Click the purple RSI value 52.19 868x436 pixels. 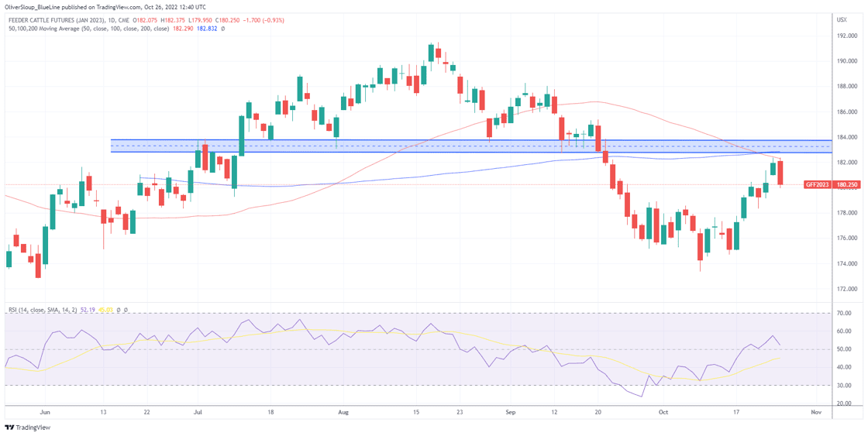(x=88, y=310)
